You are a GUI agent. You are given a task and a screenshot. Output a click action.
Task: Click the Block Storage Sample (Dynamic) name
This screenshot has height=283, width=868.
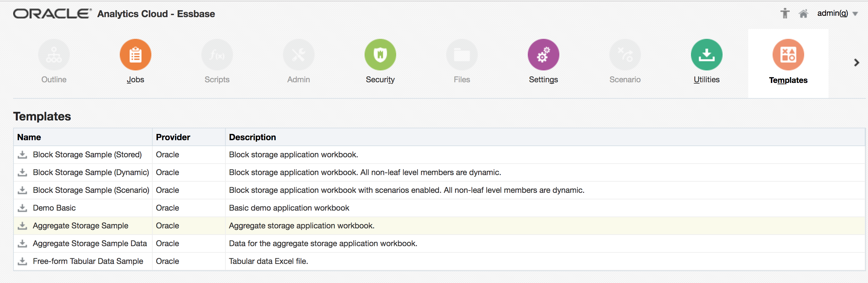coord(90,172)
